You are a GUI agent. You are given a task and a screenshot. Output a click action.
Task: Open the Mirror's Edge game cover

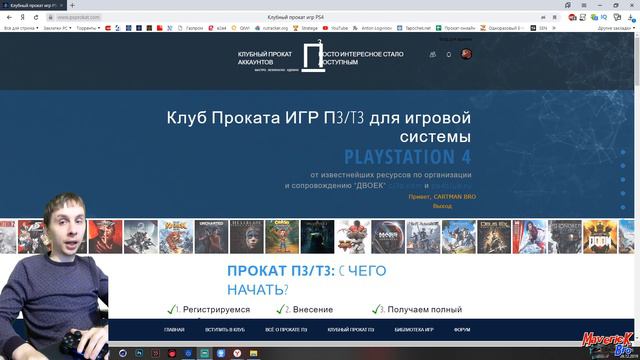click(529, 237)
